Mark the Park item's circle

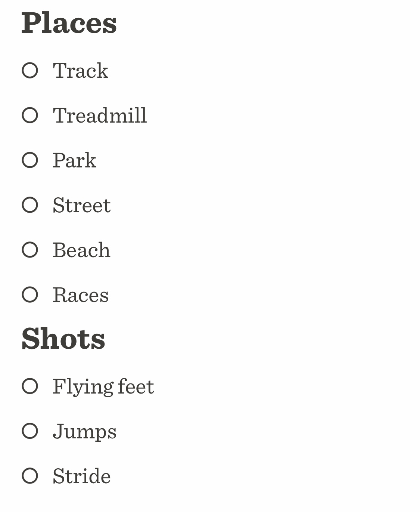click(30, 160)
